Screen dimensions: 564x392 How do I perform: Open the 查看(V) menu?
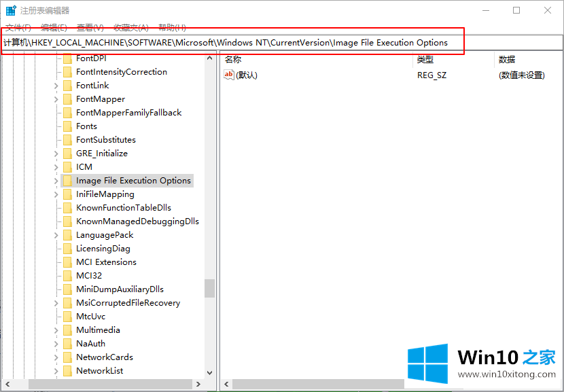point(90,27)
